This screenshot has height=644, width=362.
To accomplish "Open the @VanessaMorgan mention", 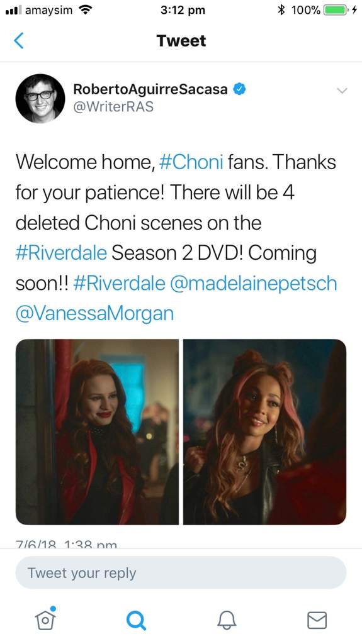I will (x=94, y=313).
